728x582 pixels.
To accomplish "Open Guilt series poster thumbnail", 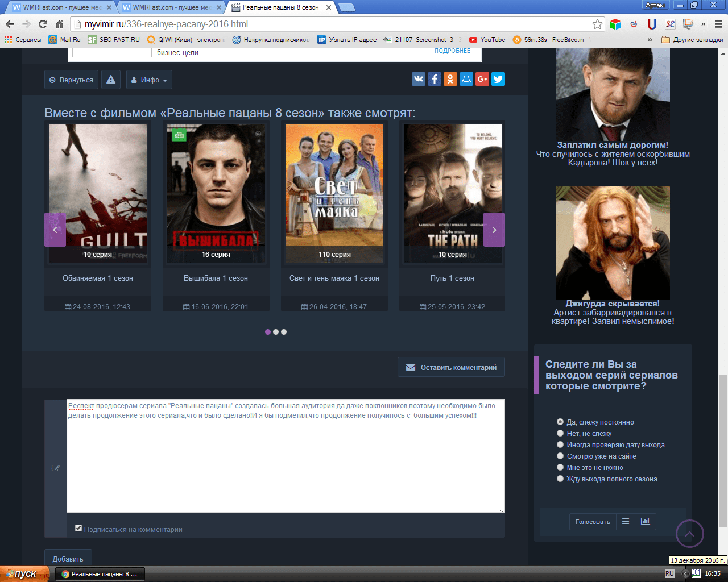I will (x=98, y=193).
